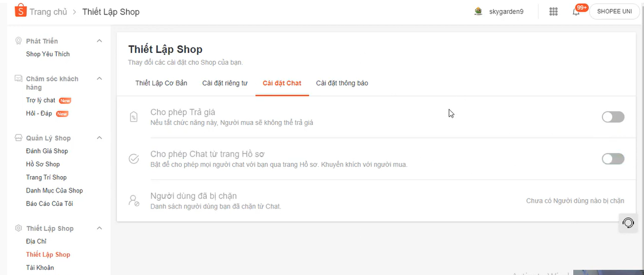Viewport: 644px width, 275px height.
Task: Open the Cài đặt thông báo tab
Action: click(342, 83)
